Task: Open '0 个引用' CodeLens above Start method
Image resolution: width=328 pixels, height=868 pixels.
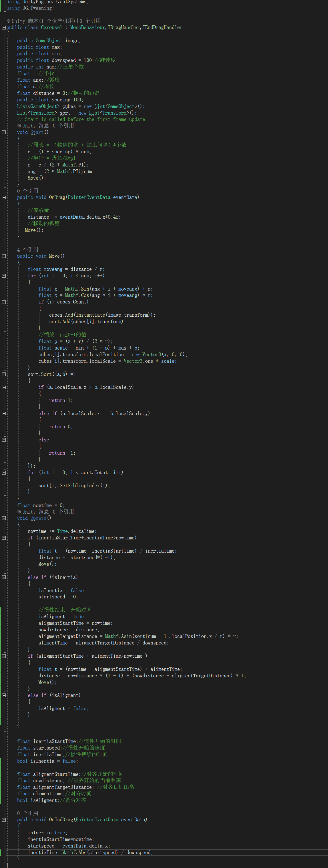Action: click(x=63, y=126)
